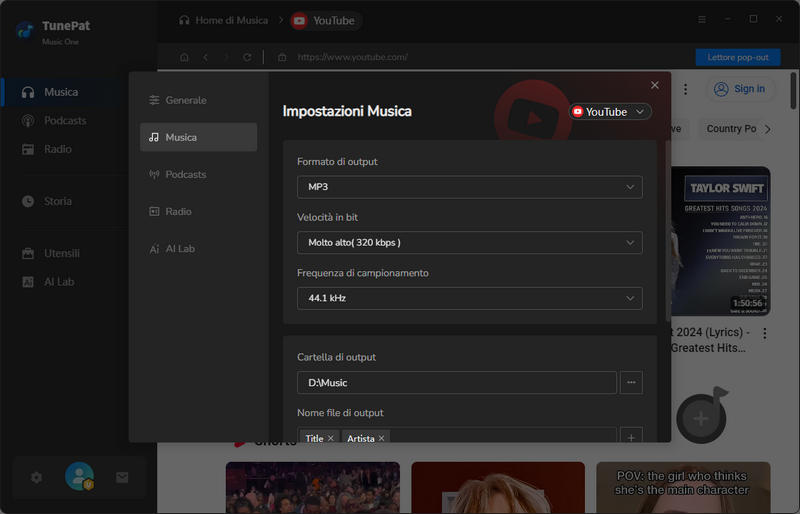The image size is (800, 514).
Task: Open the Frequenza di campionamento dropdown
Action: (x=469, y=298)
